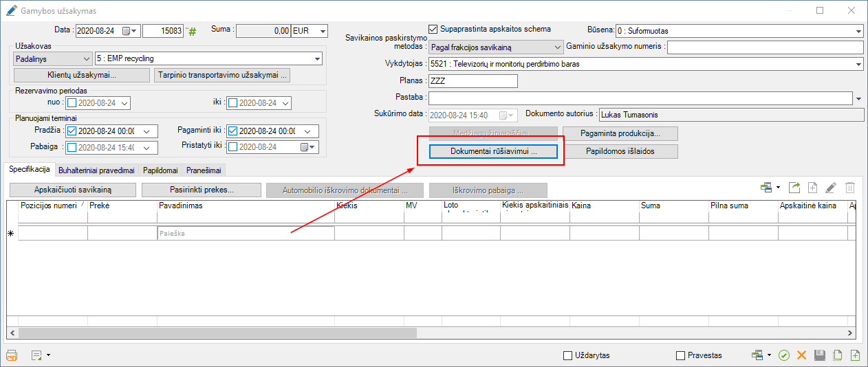Open the EUR currency dropdown

pos(323,31)
